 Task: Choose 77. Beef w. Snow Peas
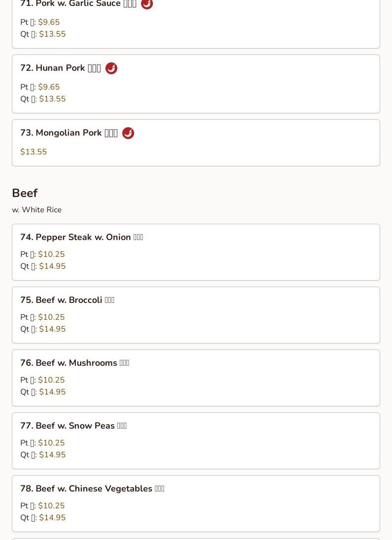tap(73, 426)
